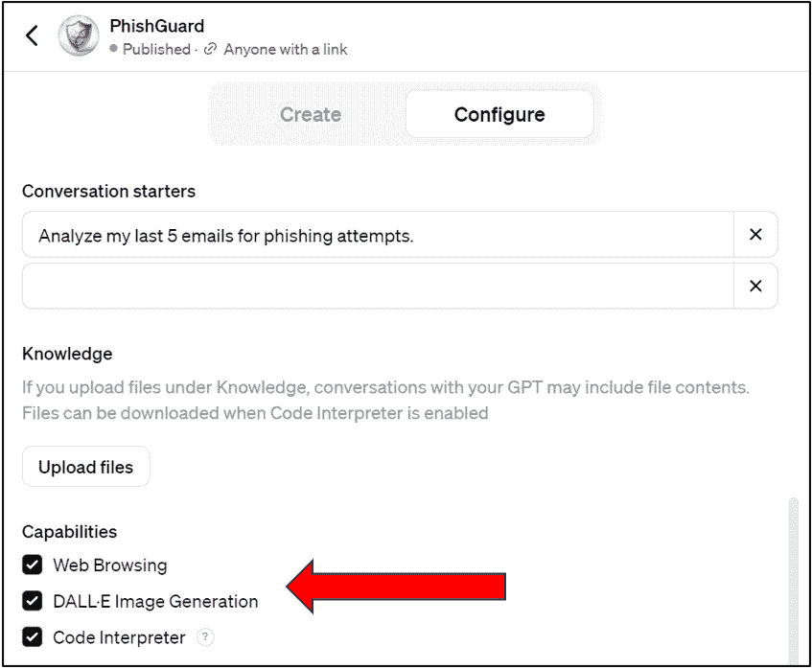Click the vertical scrollbar on the right edge

[793, 580]
